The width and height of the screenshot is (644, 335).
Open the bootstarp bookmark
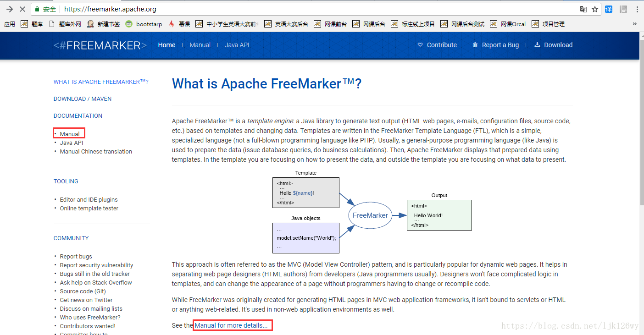144,24
